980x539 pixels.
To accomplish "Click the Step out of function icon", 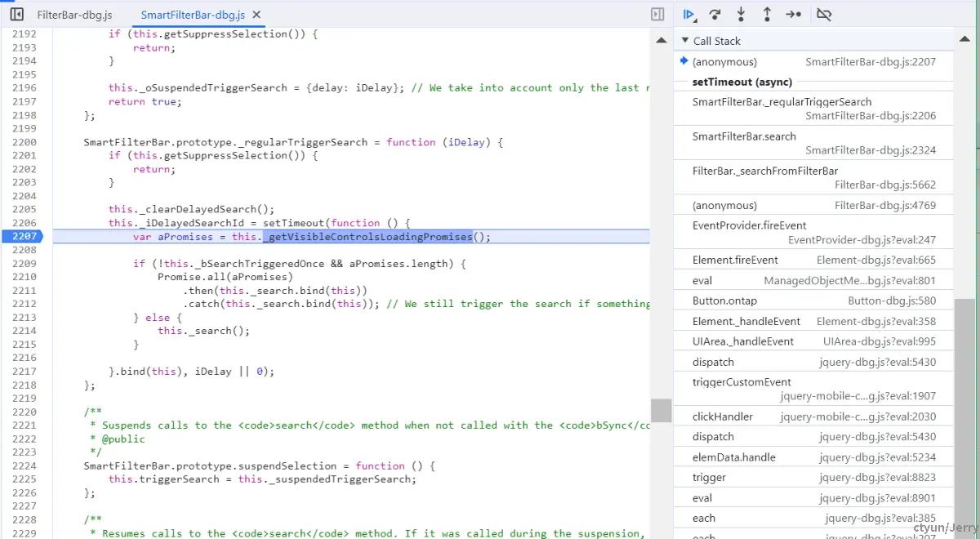I will [x=767, y=15].
